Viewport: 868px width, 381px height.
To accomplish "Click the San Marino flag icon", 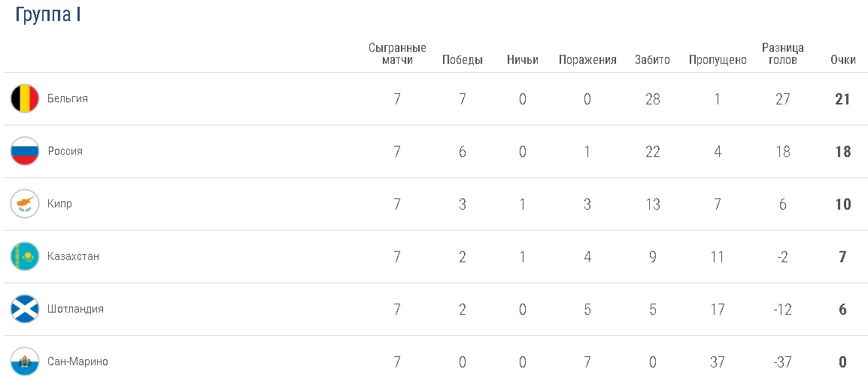I will [25, 361].
